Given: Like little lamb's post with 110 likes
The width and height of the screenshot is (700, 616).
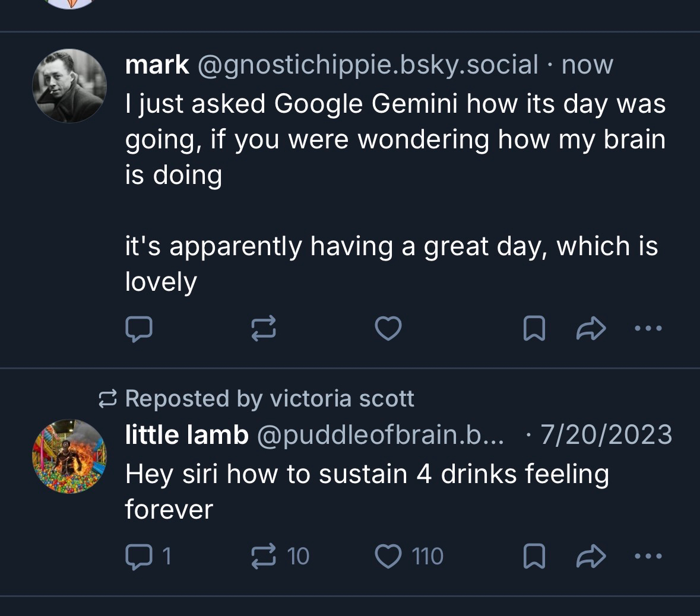Looking at the screenshot, I should (x=388, y=556).
